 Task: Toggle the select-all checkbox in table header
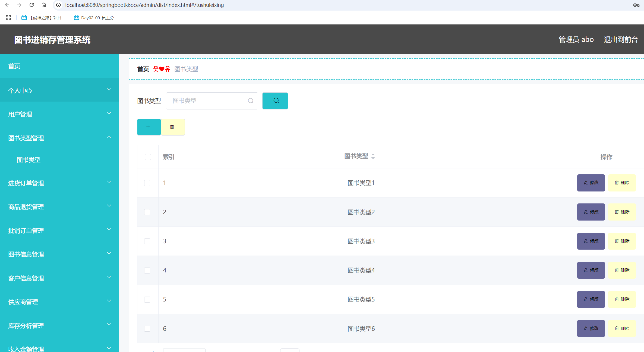coord(148,157)
